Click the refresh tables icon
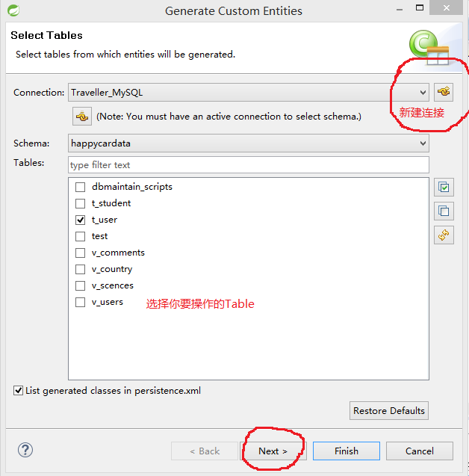 pos(444,235)
